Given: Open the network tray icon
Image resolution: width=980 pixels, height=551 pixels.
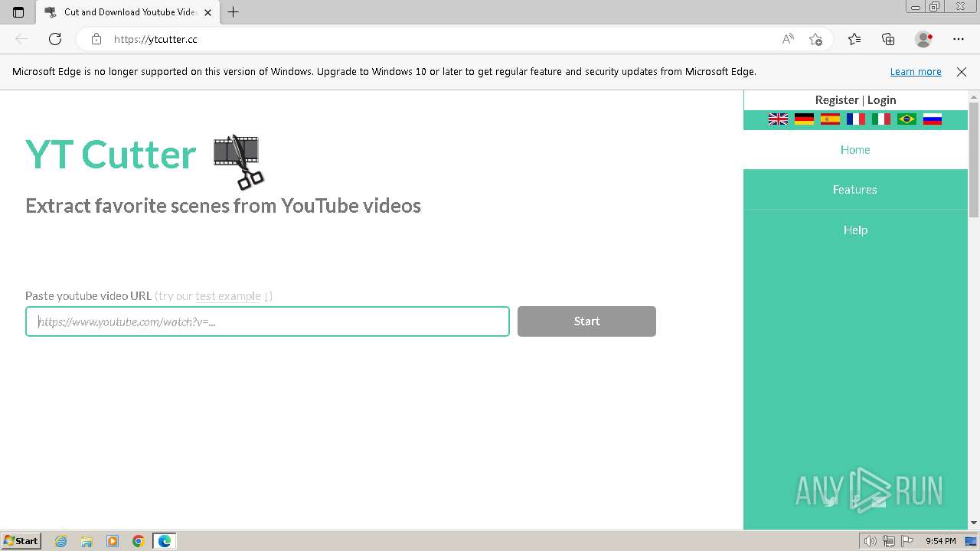Looking at the screenshot, I should pyautogui.click(x=889, y=541).
